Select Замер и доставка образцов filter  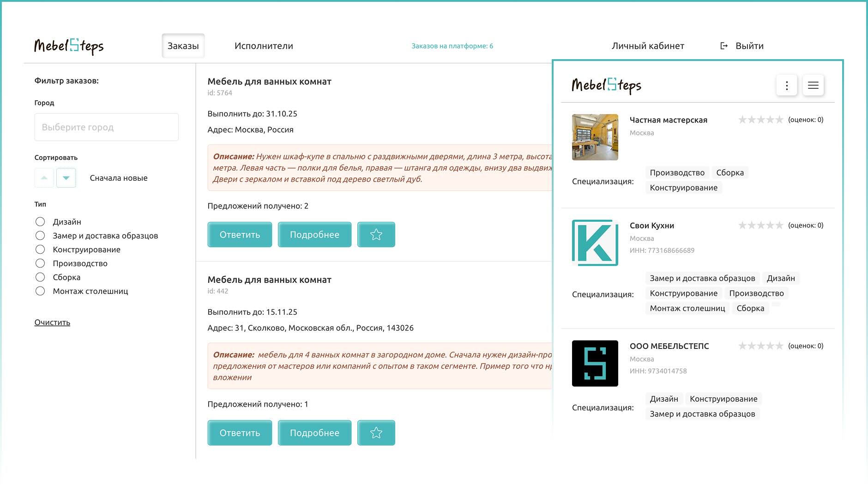(x=40, y=236)
